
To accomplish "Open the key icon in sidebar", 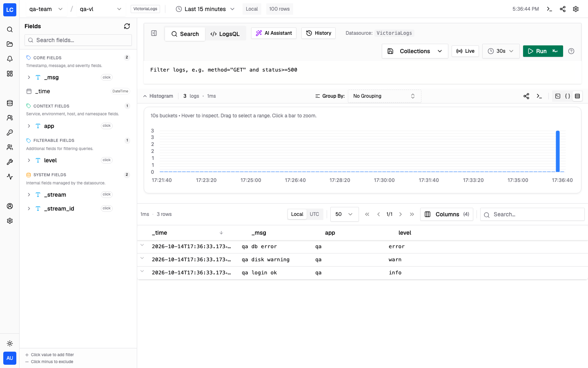I will coord(10,132).
